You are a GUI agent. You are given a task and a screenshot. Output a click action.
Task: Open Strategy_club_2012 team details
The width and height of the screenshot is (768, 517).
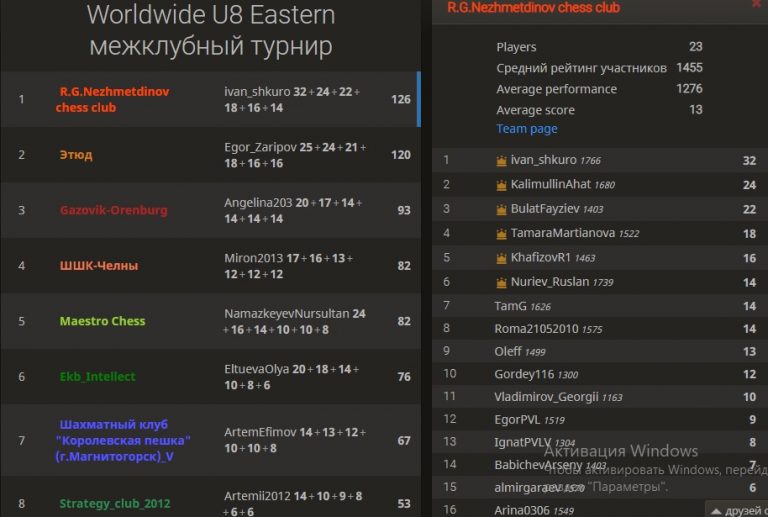116,503
